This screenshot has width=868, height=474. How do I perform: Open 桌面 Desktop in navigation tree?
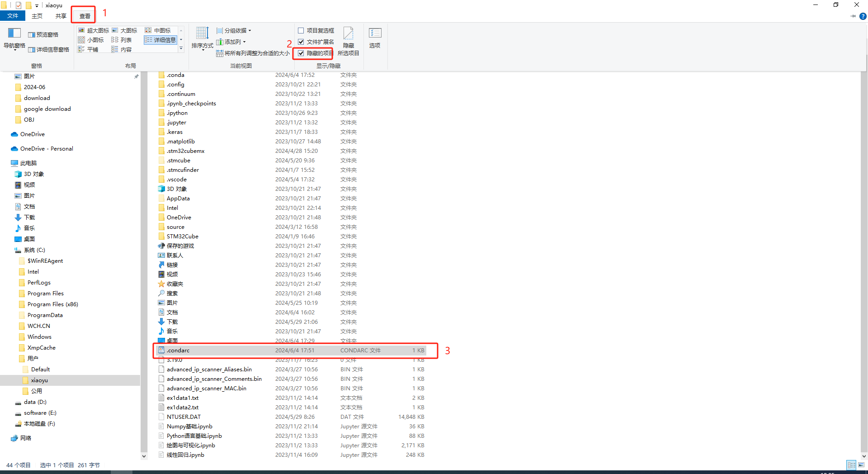(x=25, y=239)
